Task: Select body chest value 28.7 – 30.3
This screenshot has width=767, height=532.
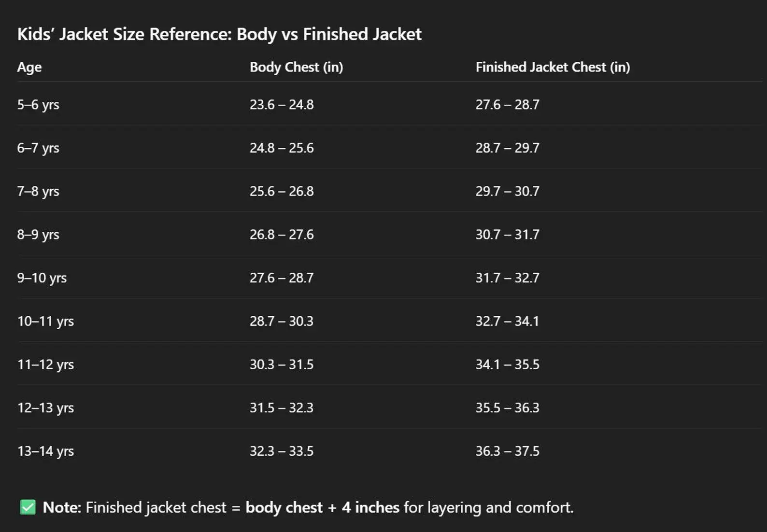Action: 281,321
